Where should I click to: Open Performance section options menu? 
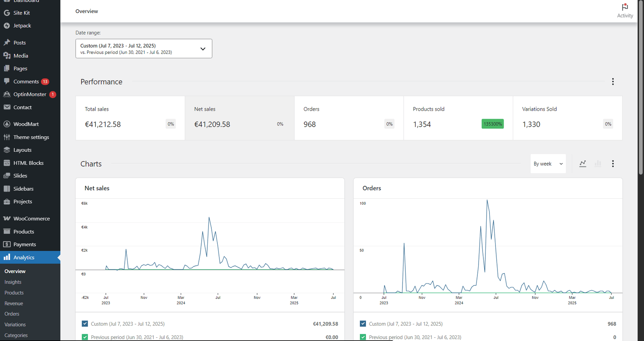[613, 82]
